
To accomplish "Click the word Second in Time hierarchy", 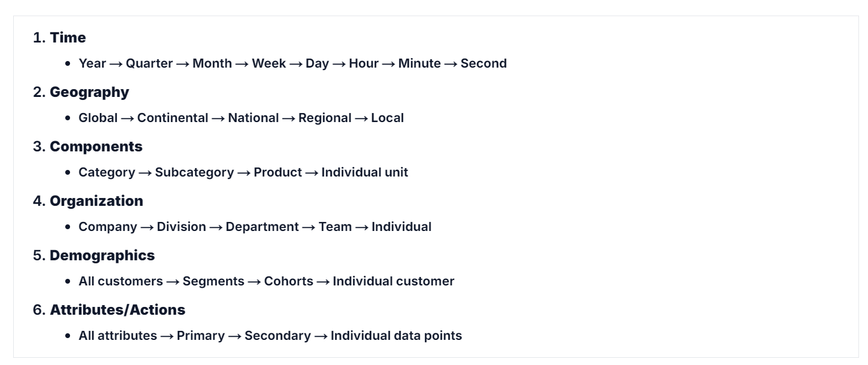I will point(484,63).
